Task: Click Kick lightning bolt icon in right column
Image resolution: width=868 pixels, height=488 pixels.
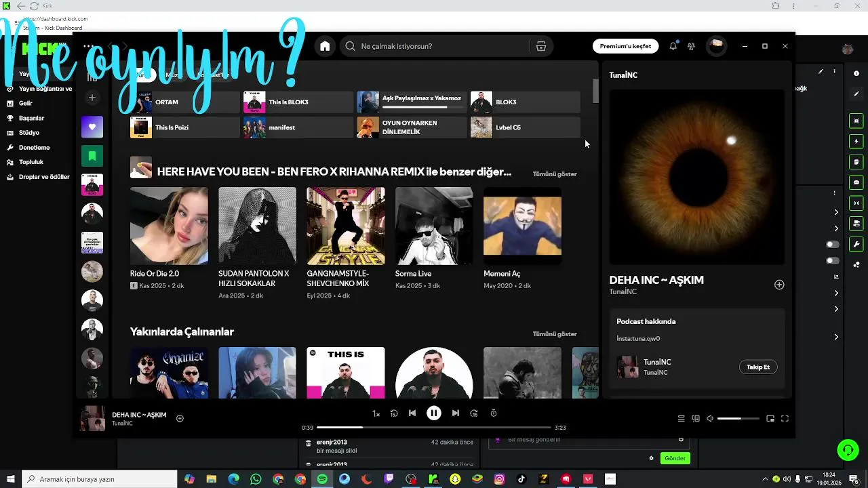Action: (856, 142)
